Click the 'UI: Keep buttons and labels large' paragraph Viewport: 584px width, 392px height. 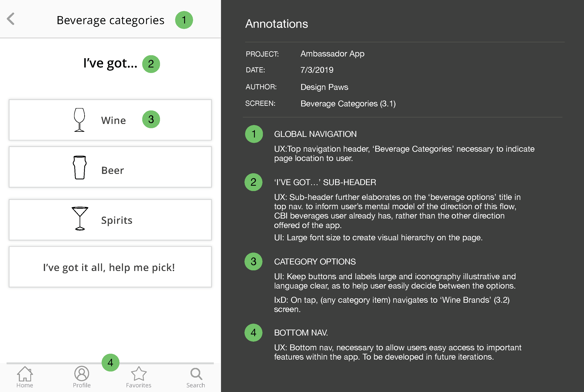[395, 281]
